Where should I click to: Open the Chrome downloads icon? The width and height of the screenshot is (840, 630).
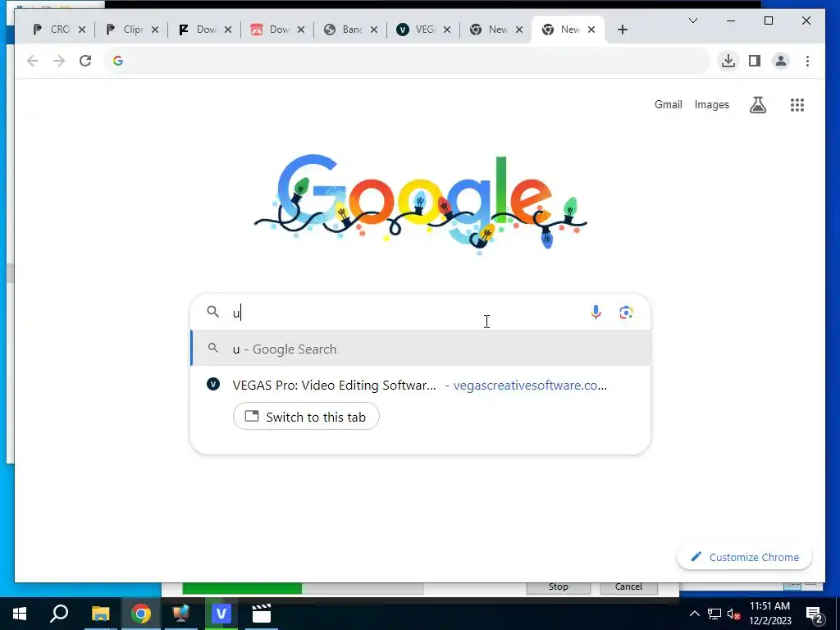tap(728, 61)
